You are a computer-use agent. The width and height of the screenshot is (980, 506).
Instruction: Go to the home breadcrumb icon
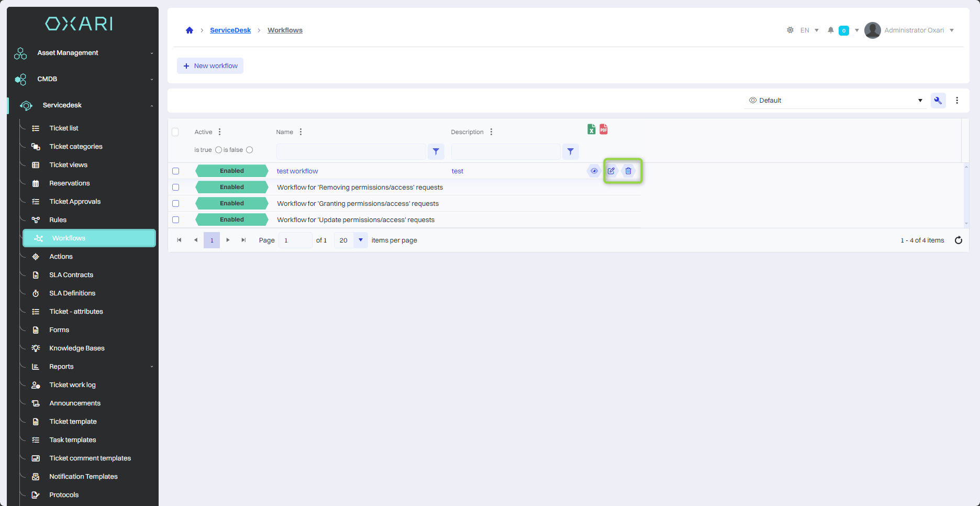tap(190, 30)
